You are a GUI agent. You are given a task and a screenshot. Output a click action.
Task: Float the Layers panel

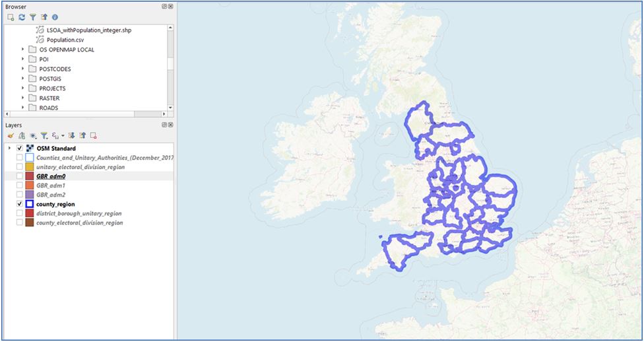164,125
